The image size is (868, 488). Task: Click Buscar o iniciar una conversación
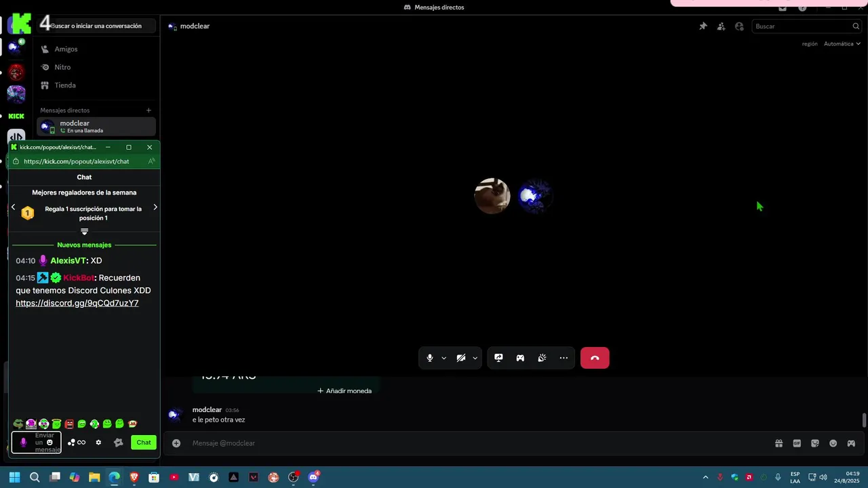click(96, 26)
